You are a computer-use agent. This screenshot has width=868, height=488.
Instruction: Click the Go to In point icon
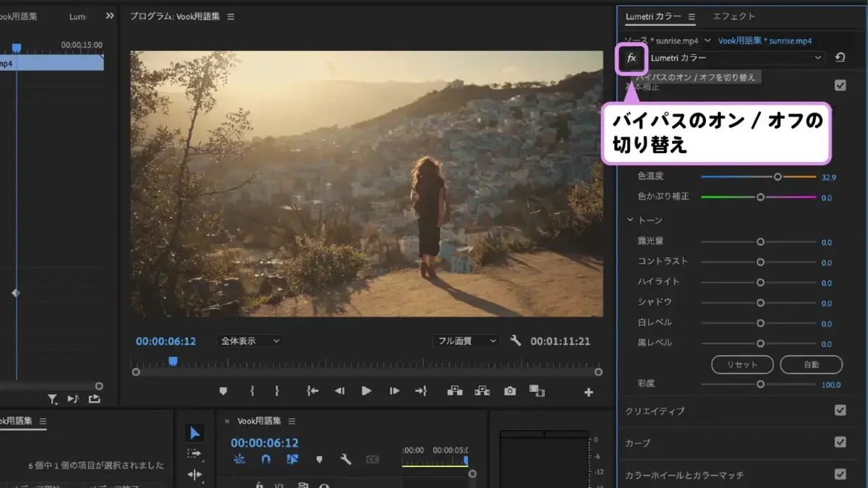[312, 391]
